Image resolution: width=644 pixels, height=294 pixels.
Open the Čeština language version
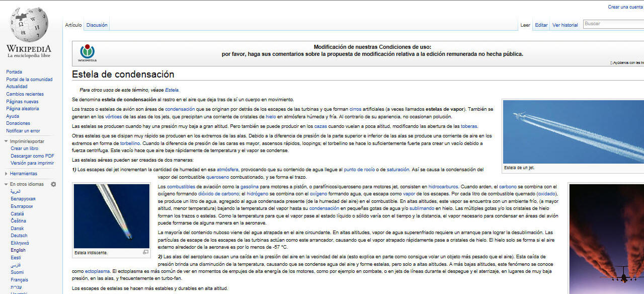18,221
